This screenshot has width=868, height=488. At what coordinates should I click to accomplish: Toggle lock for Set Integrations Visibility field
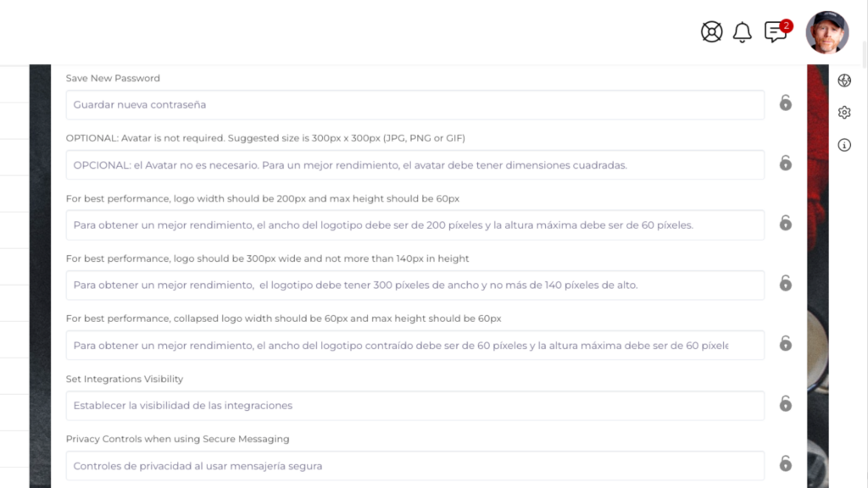click(786, 404)
